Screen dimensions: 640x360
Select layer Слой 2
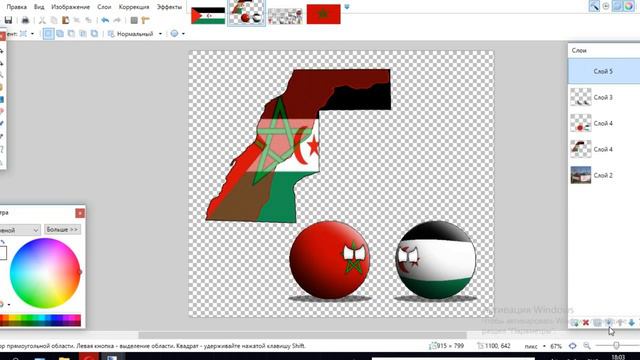604,175
